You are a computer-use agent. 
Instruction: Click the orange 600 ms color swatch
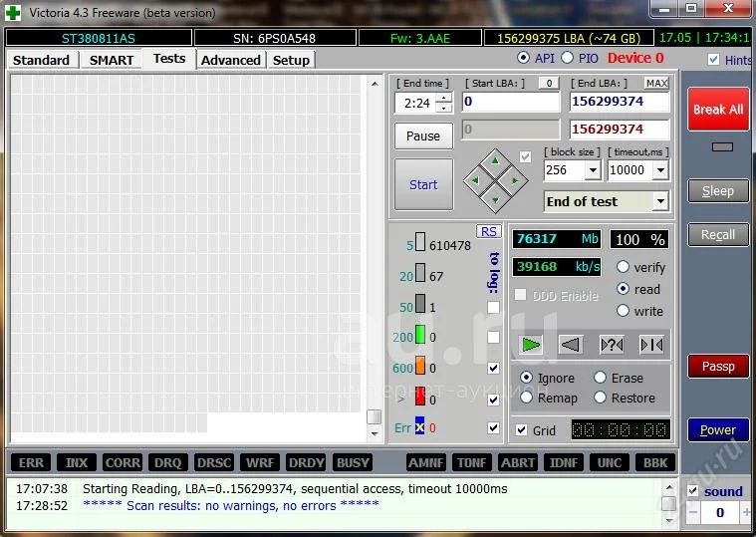[420, 365]
